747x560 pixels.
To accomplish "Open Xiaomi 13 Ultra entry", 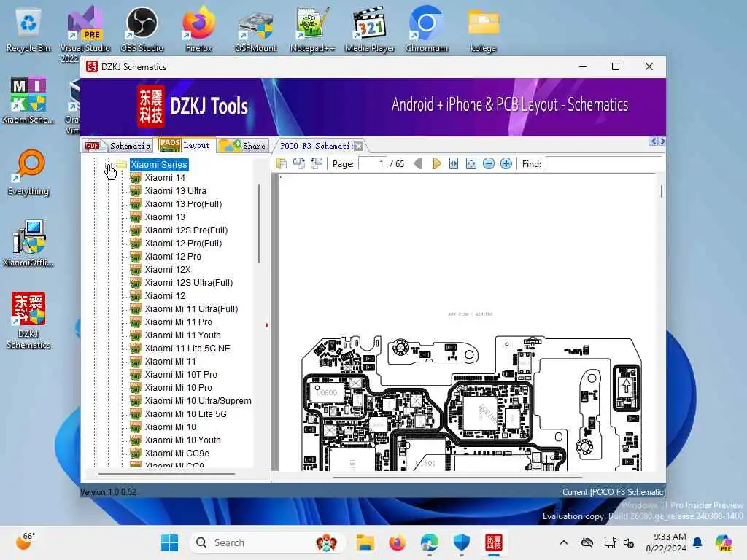I will pos(175,191).
